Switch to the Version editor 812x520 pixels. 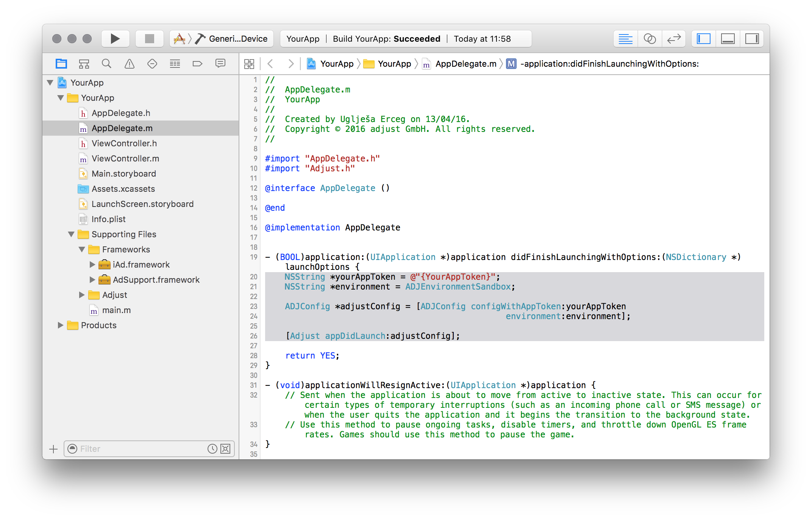click(674, 39)
